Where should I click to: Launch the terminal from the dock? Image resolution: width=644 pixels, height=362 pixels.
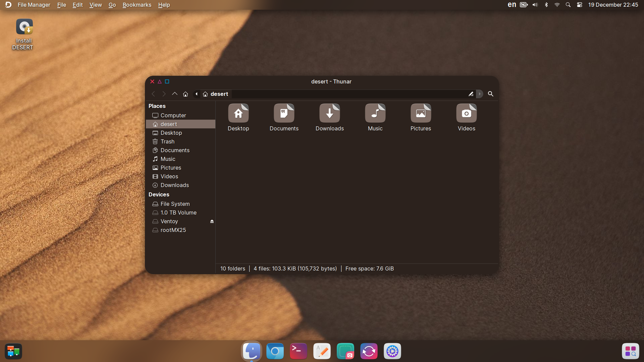click(298, 351)
